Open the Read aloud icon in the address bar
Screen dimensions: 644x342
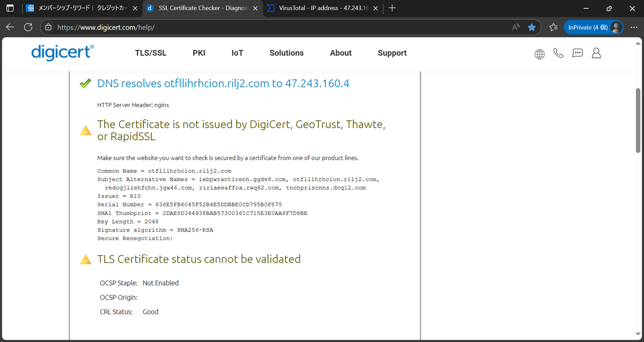point(516,27)
